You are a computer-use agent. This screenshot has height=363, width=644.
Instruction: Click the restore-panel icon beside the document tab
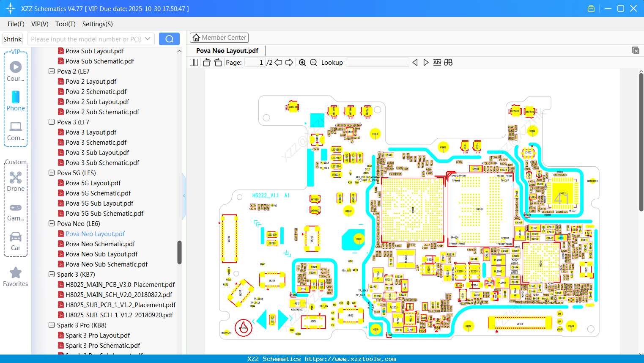(636, 50)
